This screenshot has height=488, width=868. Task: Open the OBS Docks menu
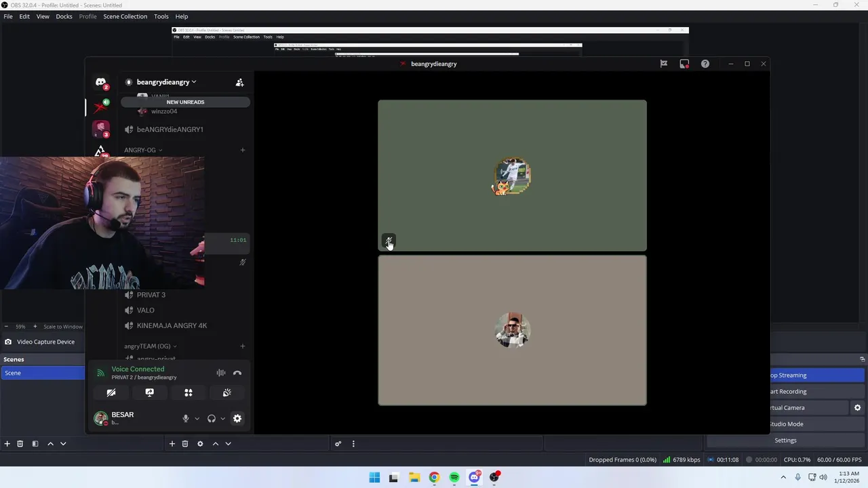[64, 16]
